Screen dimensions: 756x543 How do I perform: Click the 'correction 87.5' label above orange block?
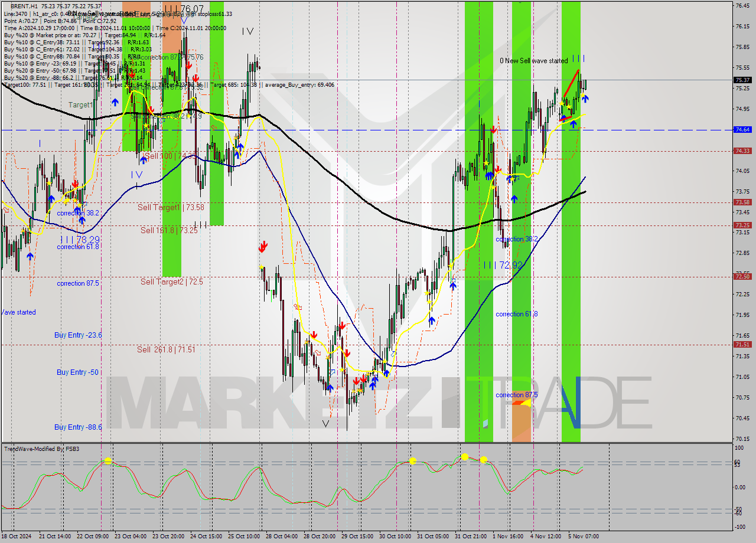pos(517,395)
